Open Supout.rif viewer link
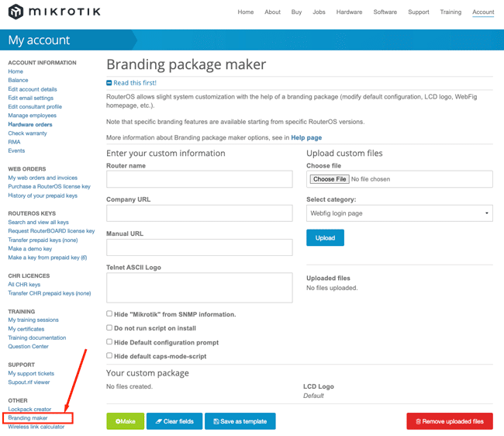The width and height of the screenshot is (504, 436). (29, 382)
